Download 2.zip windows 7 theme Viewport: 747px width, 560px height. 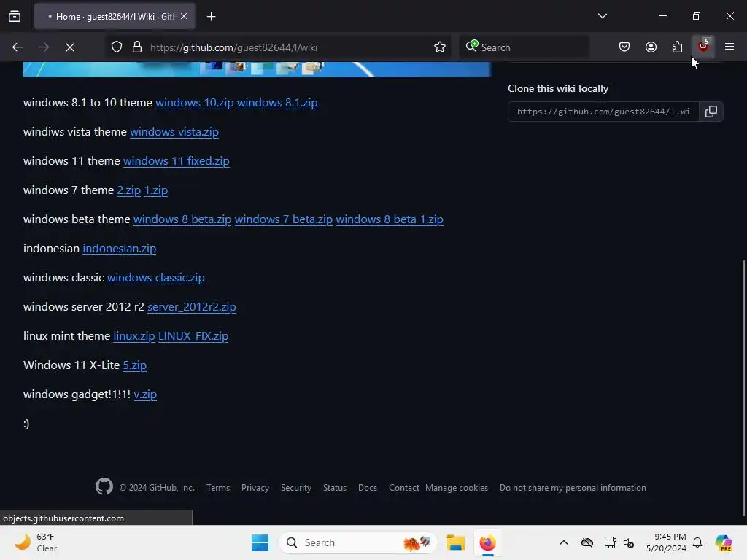tap(128, 190)
